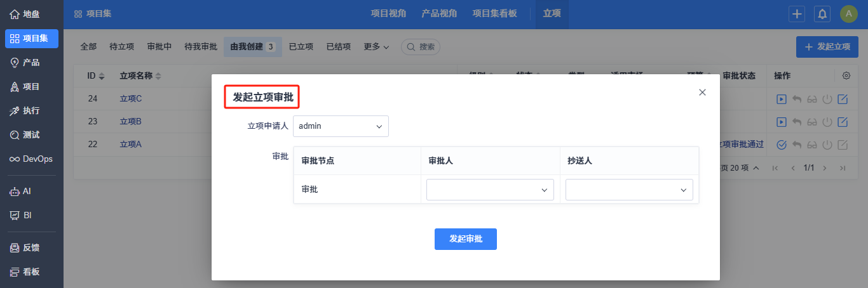Screen dimensions: 868x288
Task: Click the 发起立项 button
Action: 827,47
